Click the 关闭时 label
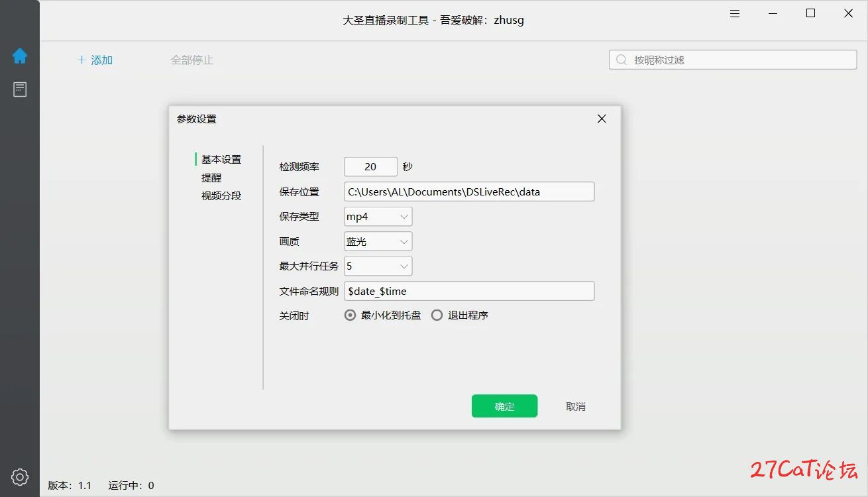The height and width of the screenshot is (497, 868). (x=294, y=315)
